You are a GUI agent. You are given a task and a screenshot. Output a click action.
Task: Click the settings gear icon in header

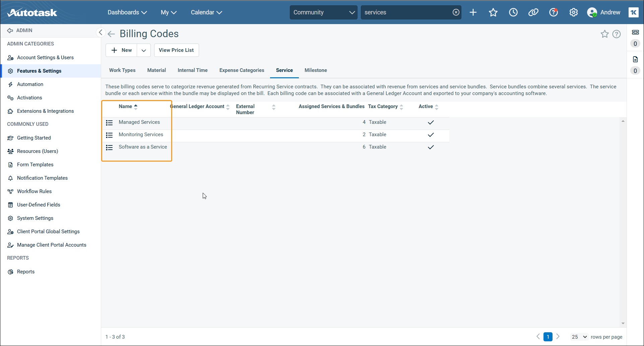coord(573,12)
